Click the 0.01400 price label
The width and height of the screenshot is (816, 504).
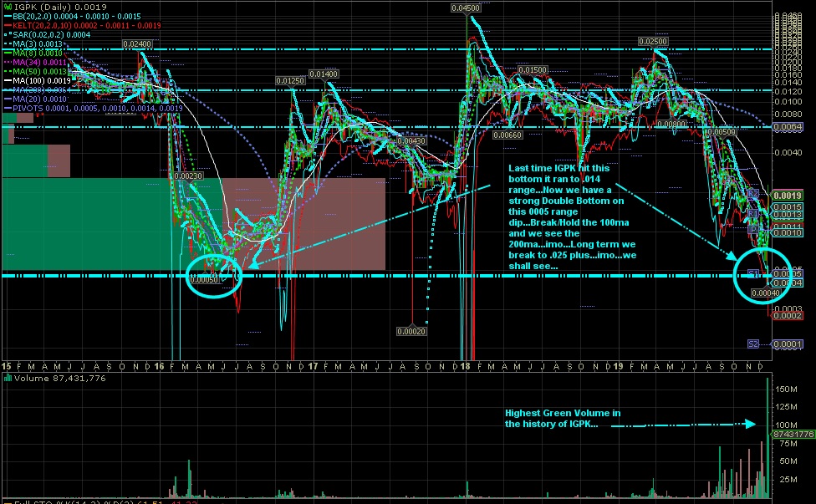coord(324,74)
